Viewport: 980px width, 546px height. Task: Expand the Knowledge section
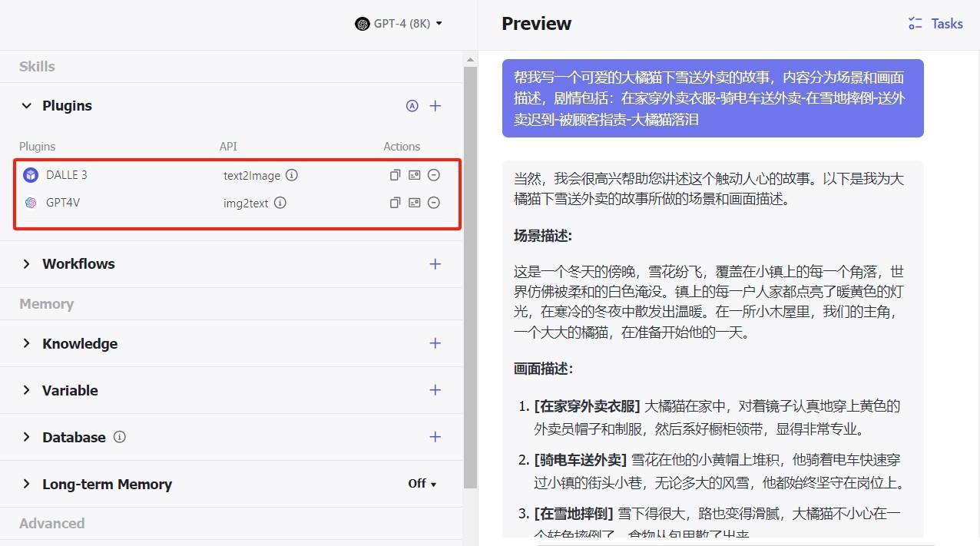pyautogui.click(x=27, y=343)
